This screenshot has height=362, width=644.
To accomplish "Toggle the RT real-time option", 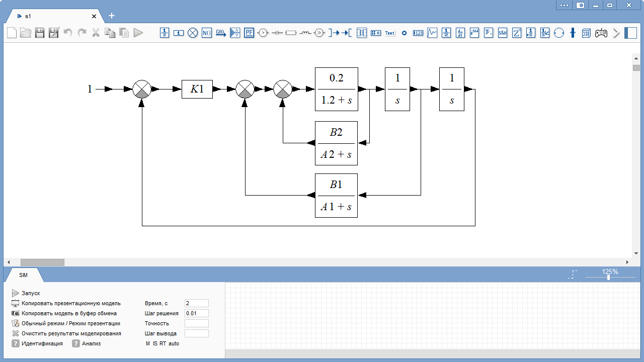I will coord(163,343).
